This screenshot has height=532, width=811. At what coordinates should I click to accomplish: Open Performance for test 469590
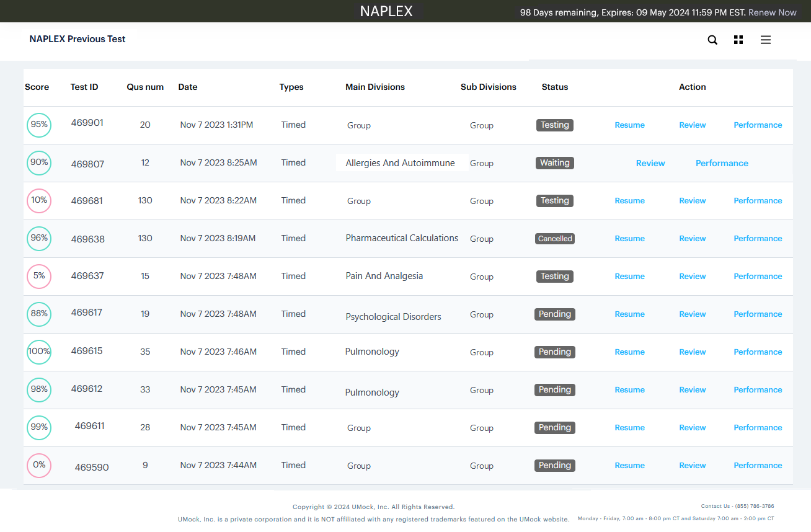758,466
